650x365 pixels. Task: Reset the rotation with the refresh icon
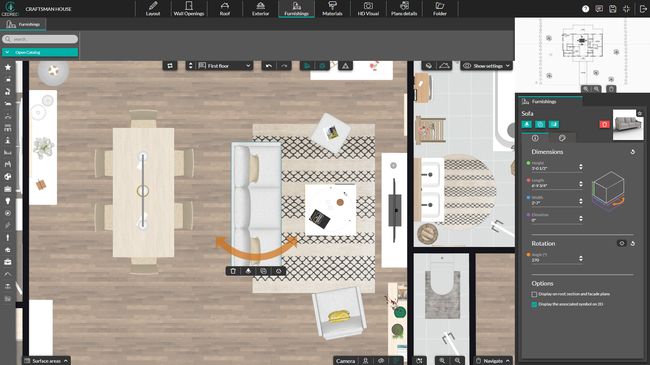pos(633,243)
